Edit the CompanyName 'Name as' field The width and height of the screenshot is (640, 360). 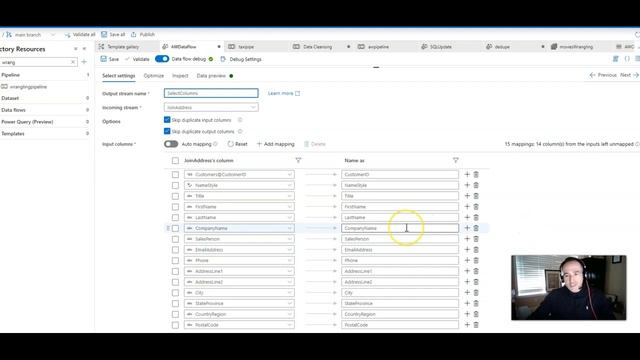pyautogui.click(x=400, y=228)
